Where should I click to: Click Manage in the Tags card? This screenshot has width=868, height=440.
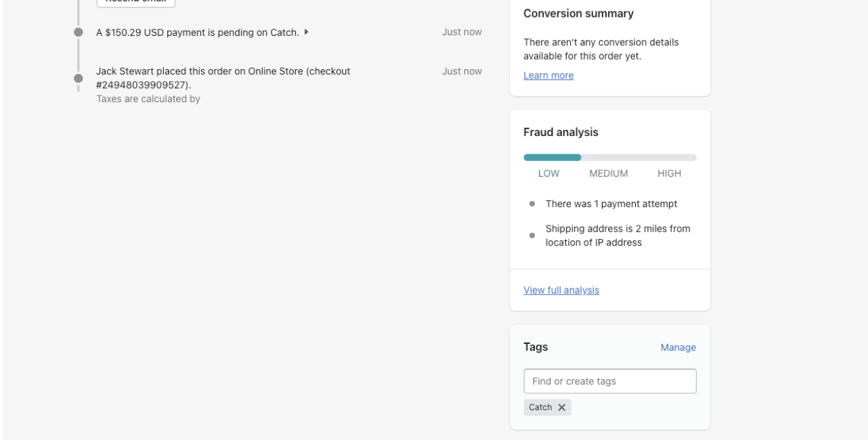[x=678, y=347]
